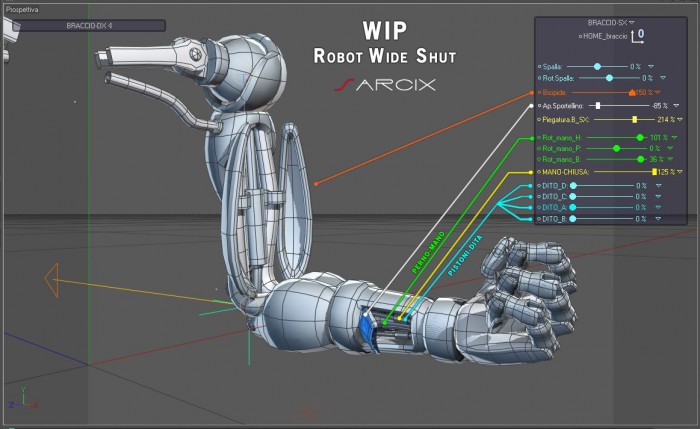Toggle the keyframe dot before Rot_mano_P

click(539, 148)
